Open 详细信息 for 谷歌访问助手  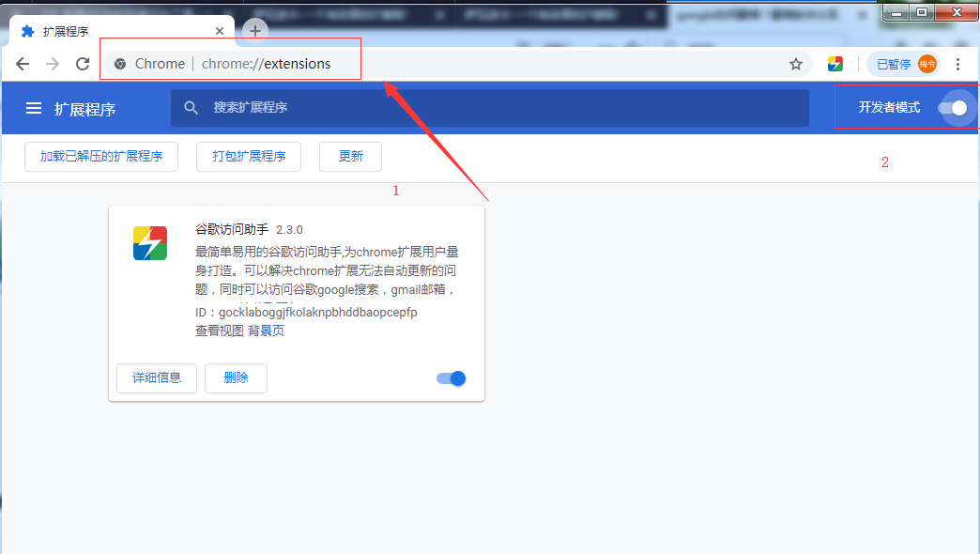pos(157,378)
